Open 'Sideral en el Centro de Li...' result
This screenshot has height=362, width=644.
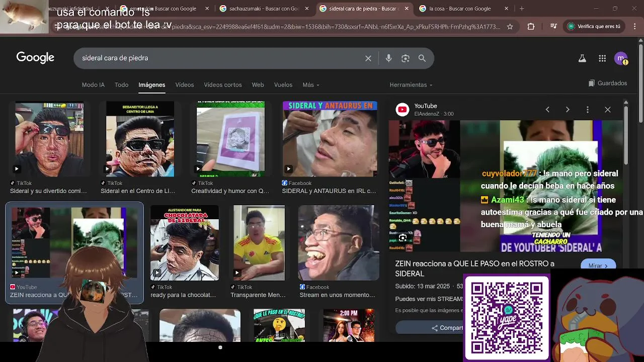click(x=138, y=191)
